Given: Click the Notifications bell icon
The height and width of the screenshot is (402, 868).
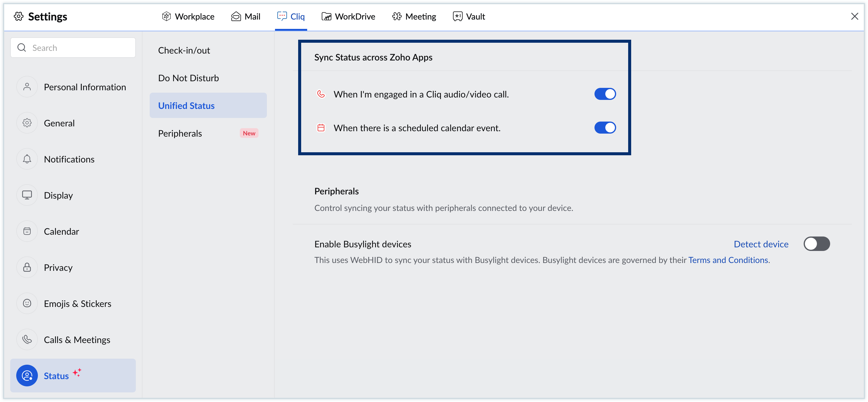Looking at the screenshot, I should tap(27, 159).
